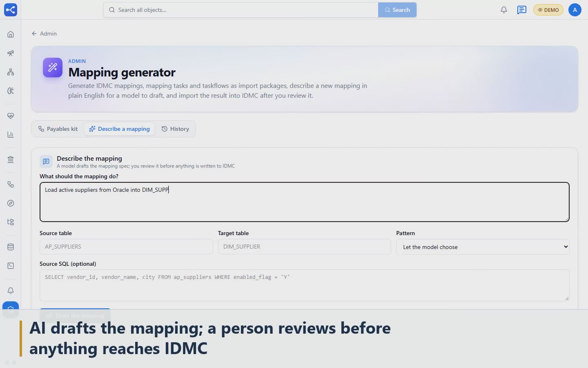The image size is (588, 368).
Task: Click the Search button
Action: [397, 10]
